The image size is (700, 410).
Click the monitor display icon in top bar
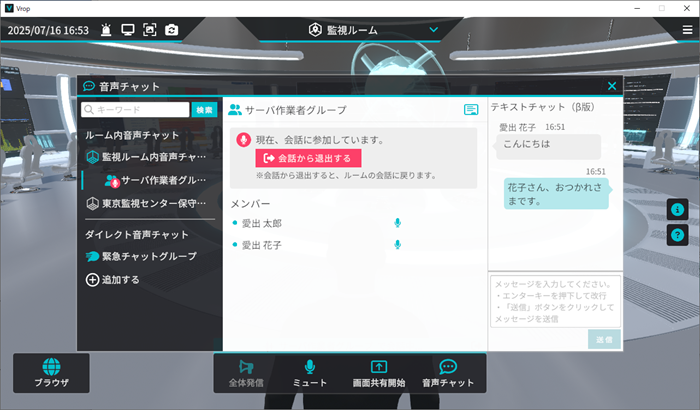(x=128, y=30)
